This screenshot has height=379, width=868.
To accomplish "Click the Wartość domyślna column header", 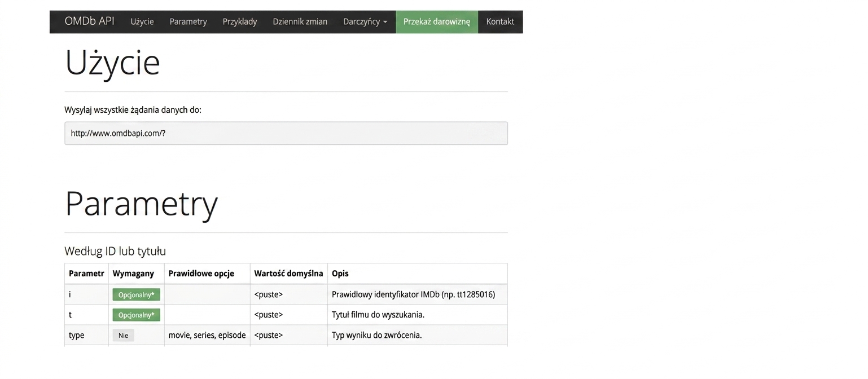I will click(288, 274).
